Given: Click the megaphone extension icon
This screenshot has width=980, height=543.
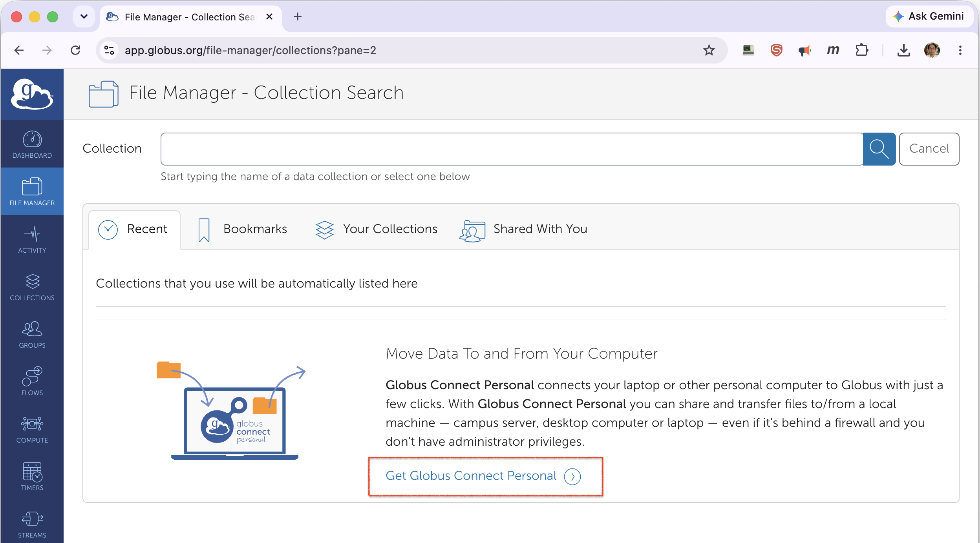Looking at the screenshot, I should 805,50.
